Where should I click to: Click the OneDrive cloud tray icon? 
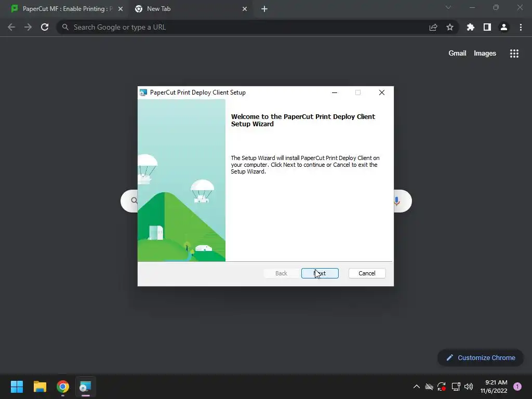[429, 387]
